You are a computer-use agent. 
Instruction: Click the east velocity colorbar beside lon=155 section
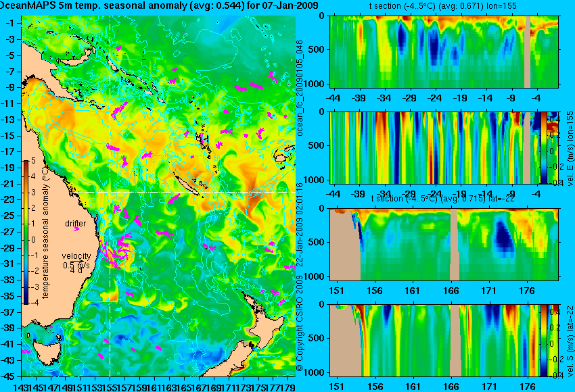(543, 148)
